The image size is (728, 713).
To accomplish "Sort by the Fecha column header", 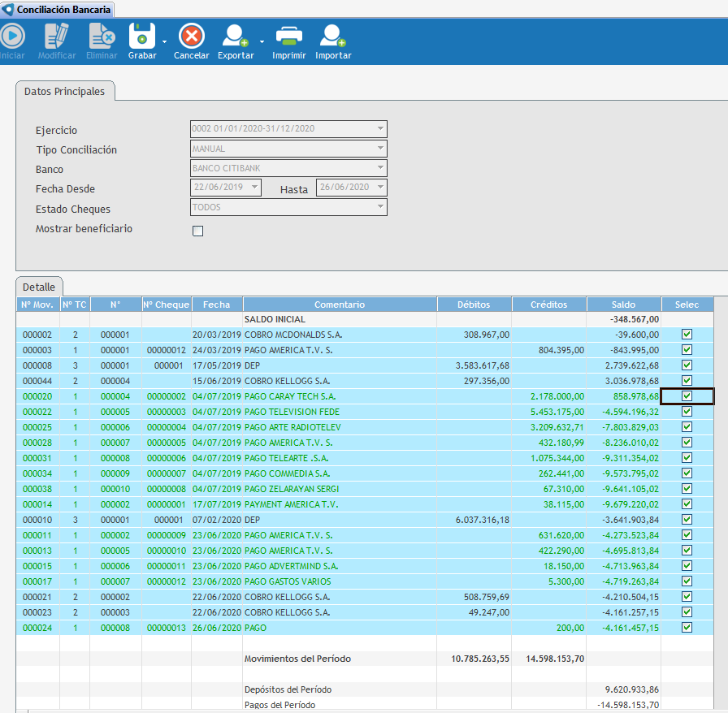I will [216, 305].
